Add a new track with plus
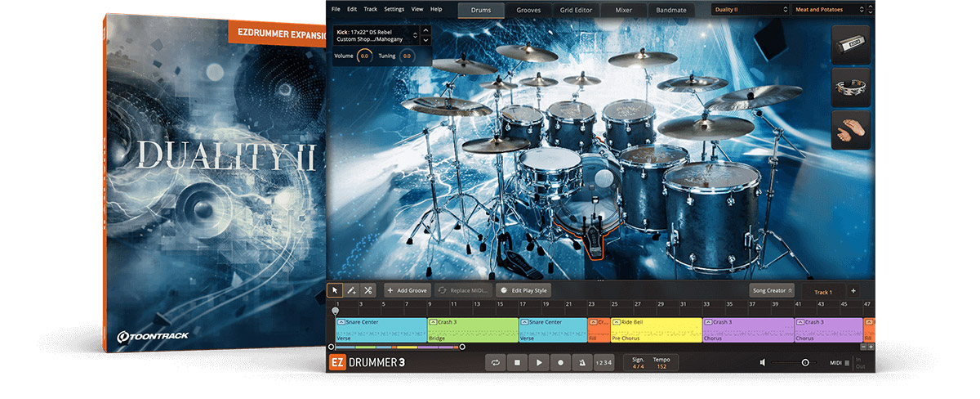 pos(853,291)
